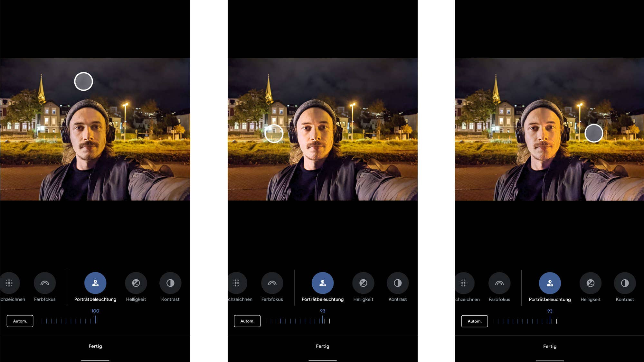Tap Porträtbeleuchtung icon in the right screenshot

(x=550, y=283)
